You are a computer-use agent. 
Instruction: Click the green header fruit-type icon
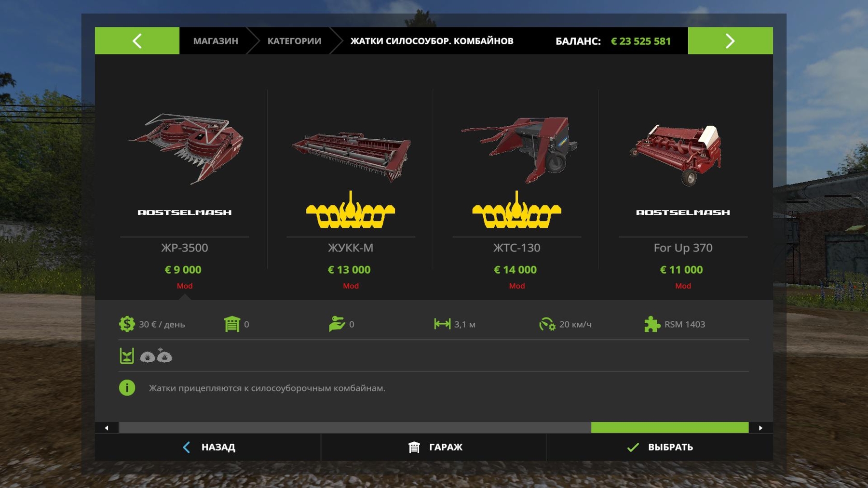(x=126, y=356)
